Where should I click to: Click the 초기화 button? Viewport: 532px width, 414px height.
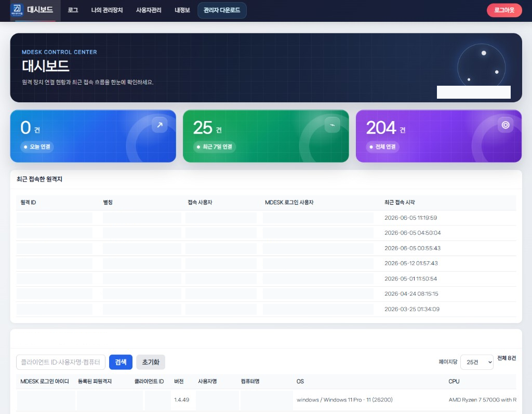coord(151,362)
